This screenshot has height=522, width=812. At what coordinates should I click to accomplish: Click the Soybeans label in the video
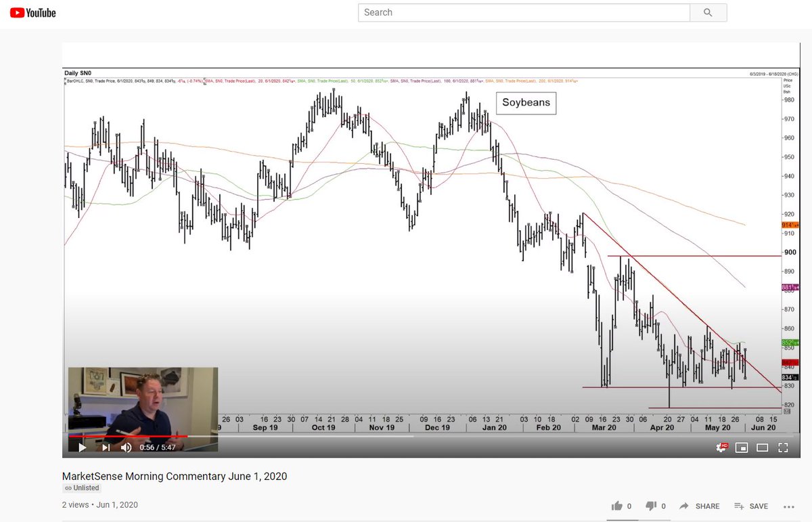[x=526, y=104]
